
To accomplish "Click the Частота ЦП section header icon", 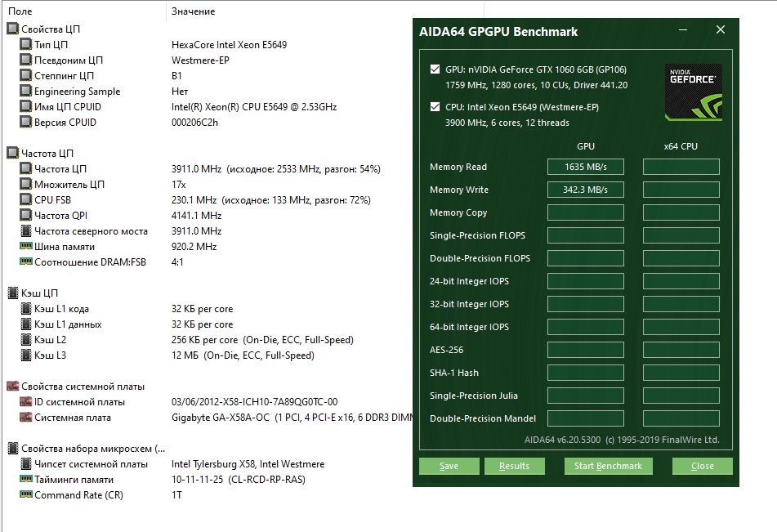I will pyautogui.click(x=13, y=153).
